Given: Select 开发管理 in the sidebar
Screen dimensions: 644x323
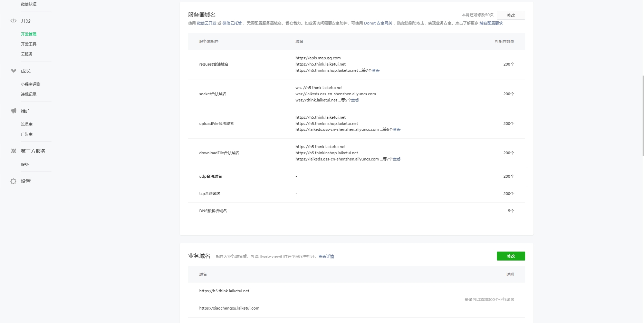Looking at the screenshot, I should [x=29, y=34].
